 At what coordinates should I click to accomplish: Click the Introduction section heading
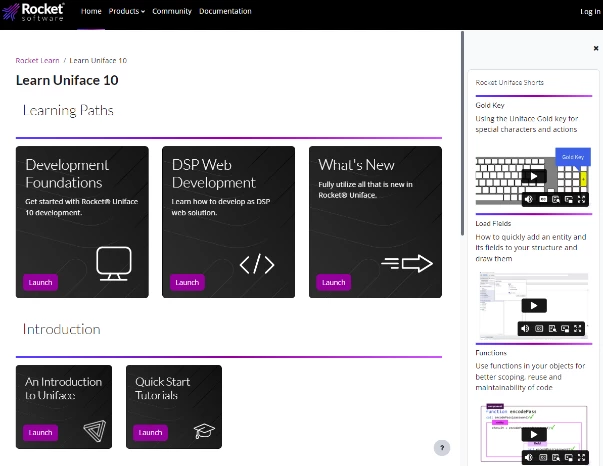(62, 330)
